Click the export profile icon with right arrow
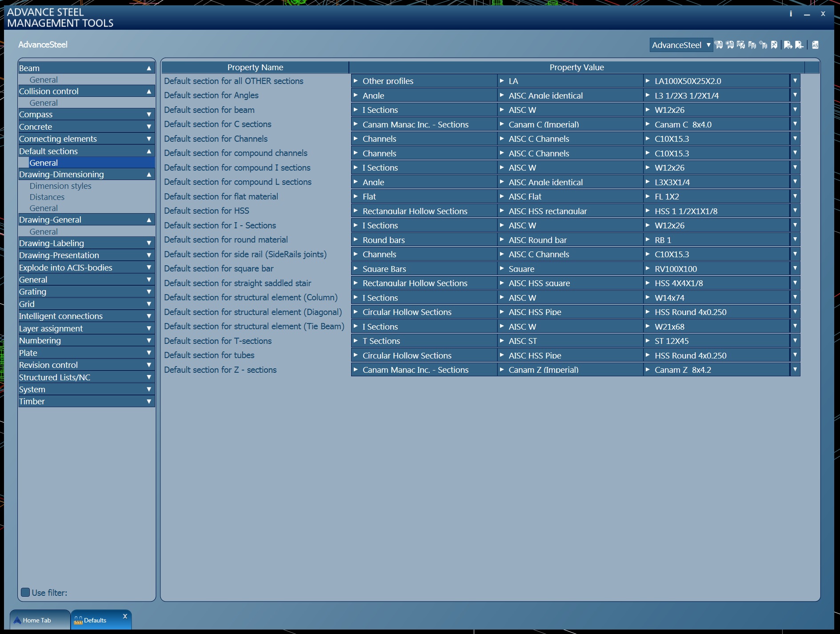The height and width of the screenshot is (634, 840). [788, 45]
